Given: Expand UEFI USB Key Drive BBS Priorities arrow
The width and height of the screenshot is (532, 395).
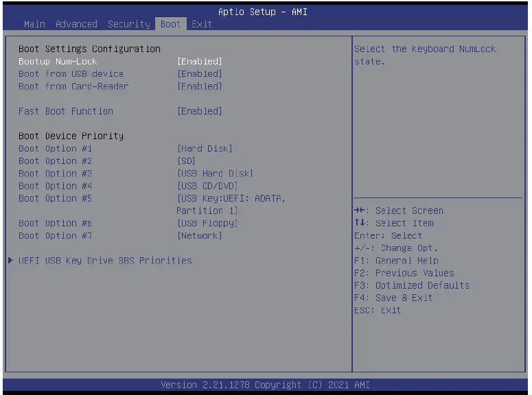Looking at the screenshot, I should pyautogui.click(x=10, y=261).
